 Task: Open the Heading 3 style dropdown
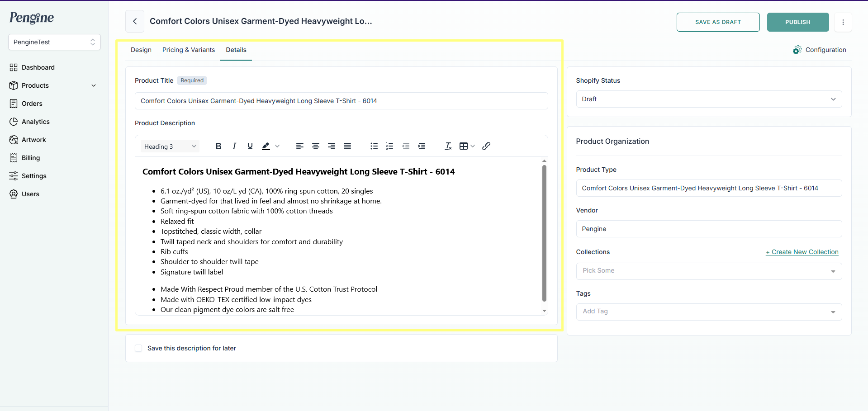pos(170,146)
